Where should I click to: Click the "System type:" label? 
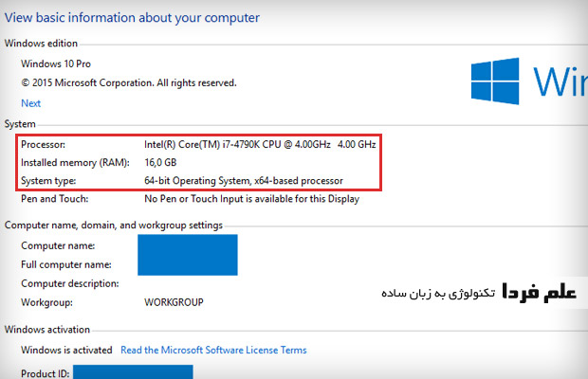coord(47,180)
